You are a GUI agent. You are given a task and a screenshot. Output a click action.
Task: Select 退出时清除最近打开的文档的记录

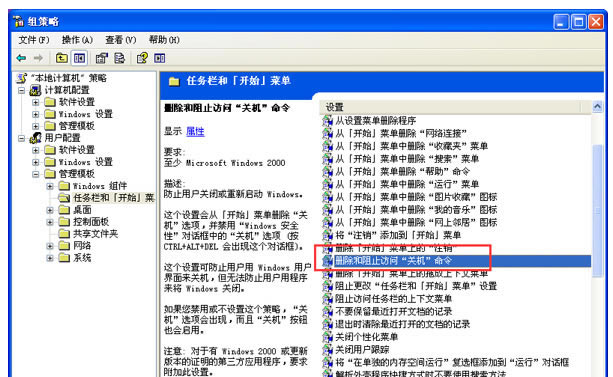click(x=402, y=324)
